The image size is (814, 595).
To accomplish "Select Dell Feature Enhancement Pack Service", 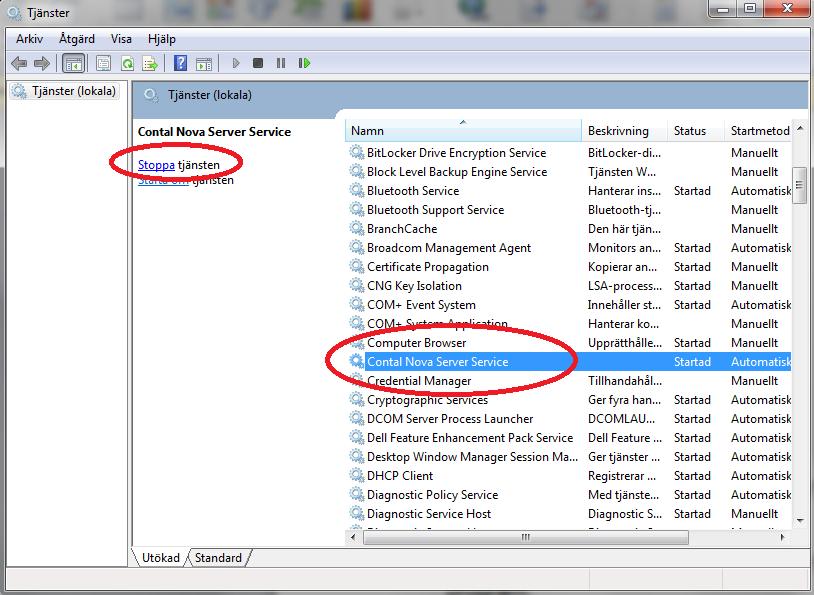I will 568,438.
